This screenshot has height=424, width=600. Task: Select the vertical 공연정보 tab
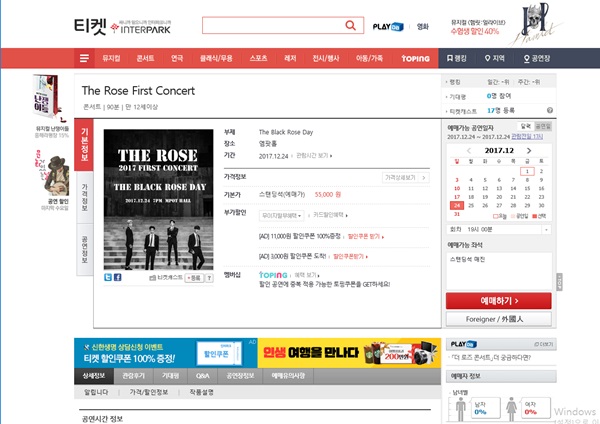tap(85, 250)
